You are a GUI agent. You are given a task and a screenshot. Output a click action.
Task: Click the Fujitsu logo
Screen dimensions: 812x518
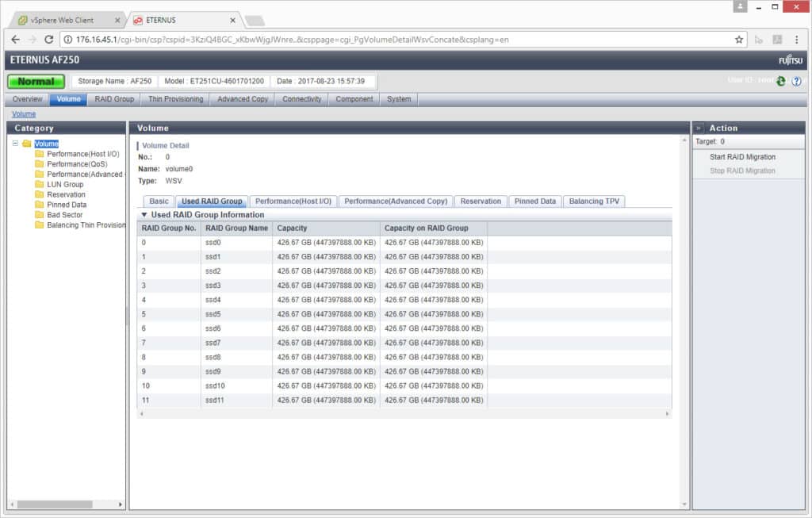pos(791,60)
